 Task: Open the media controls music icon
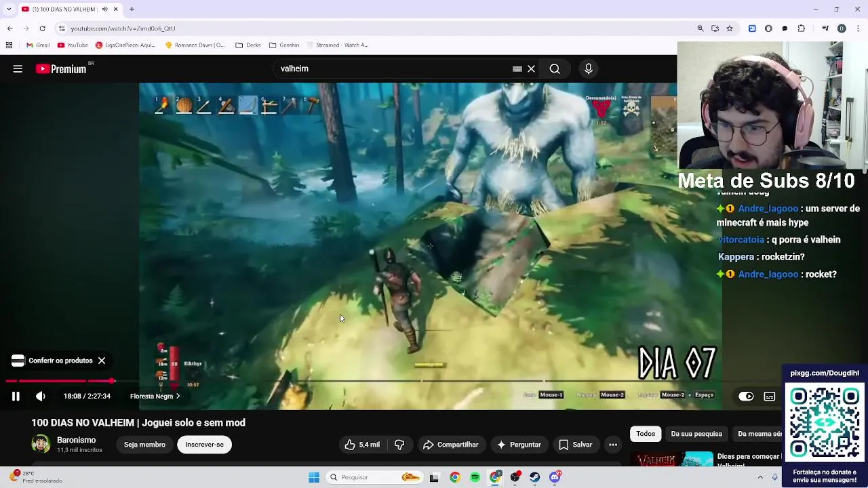pos(825,28)
